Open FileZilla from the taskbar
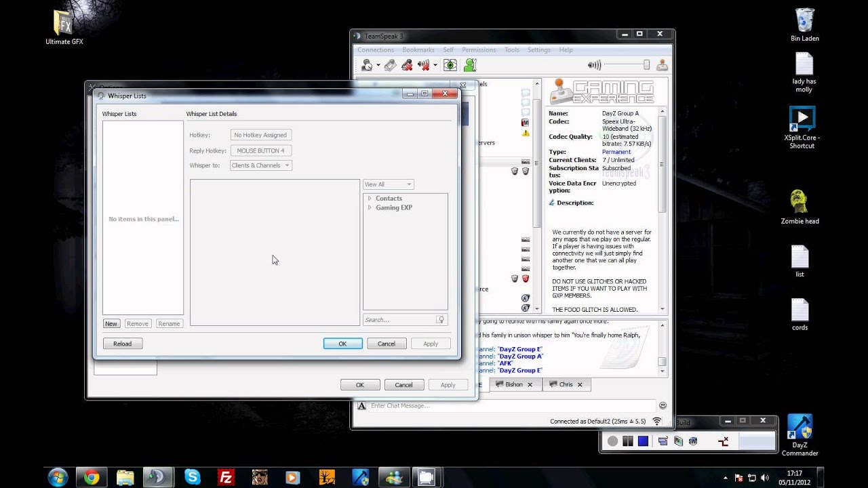The width and height of the screenshot is (868, 488). (226, 478)
